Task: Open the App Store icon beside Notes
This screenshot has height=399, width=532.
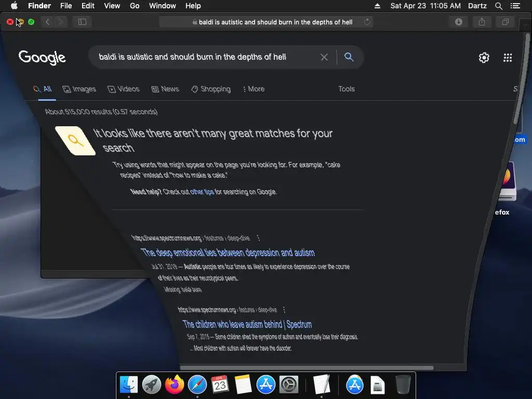Action: tap(265, 385)
